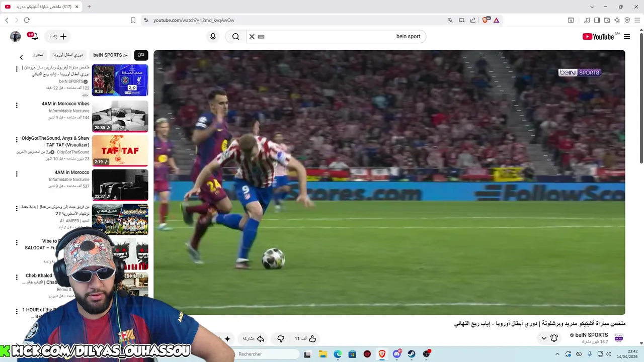Screen dimensions: 644x362
Task: Open the tab search dropdown arrow
Action: point(592,7)
